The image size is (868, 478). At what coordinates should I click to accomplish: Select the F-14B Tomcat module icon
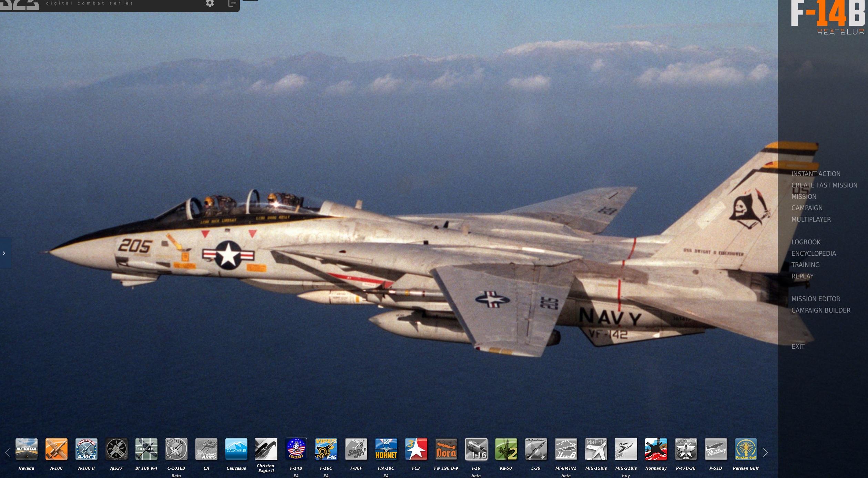[x=296, y=449]
